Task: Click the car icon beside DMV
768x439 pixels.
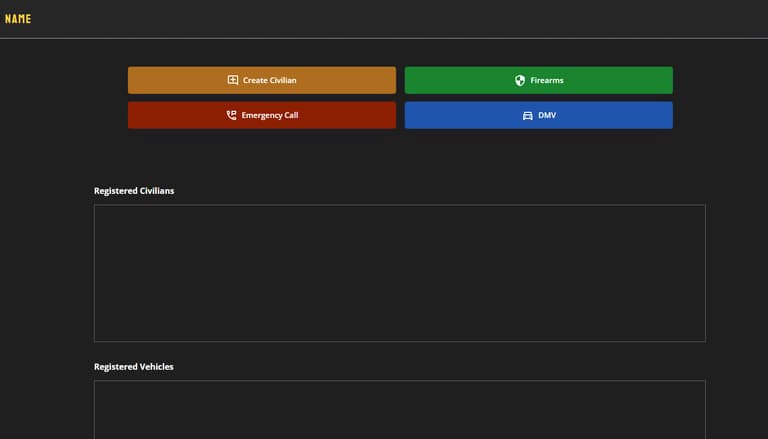Action: click(x=528, y=116)
